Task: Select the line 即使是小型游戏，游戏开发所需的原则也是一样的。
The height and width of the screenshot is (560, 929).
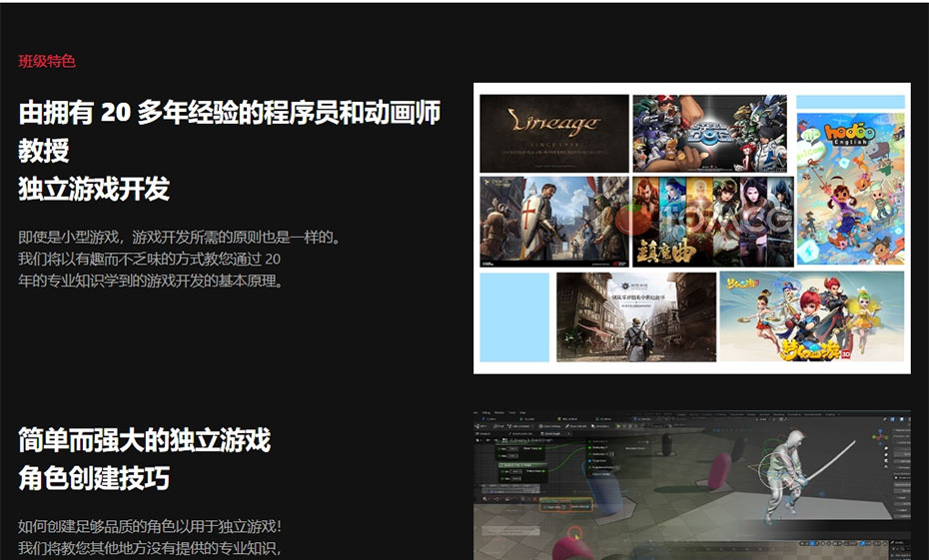Action: 181,238
